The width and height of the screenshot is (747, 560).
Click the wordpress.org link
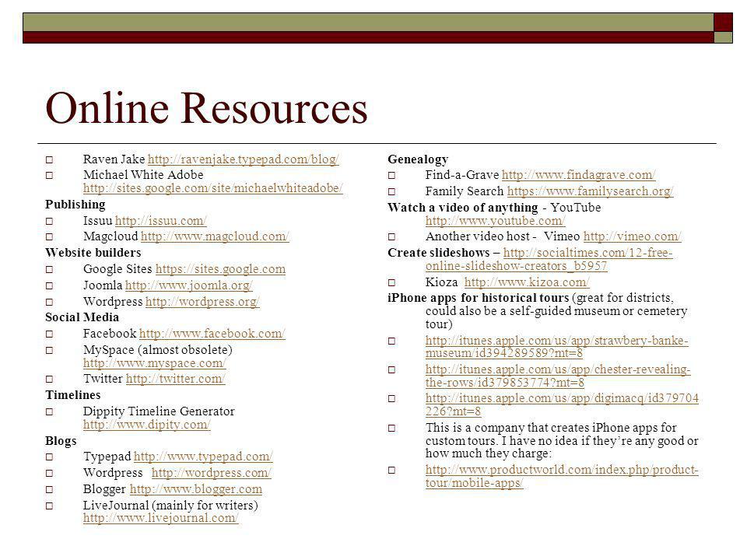point(202,302)
